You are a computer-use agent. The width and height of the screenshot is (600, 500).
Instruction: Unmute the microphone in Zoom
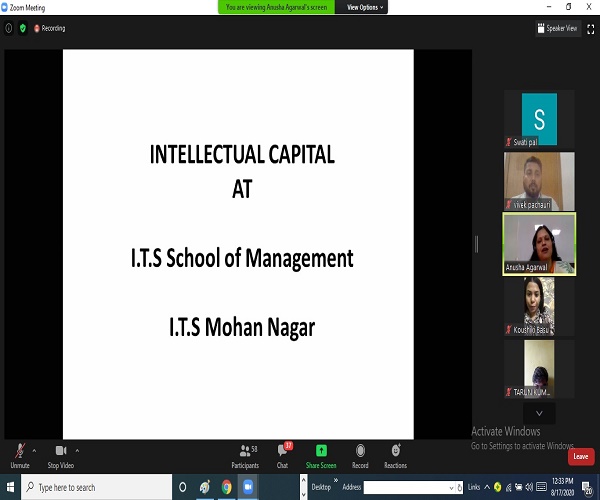coord(20,456)
